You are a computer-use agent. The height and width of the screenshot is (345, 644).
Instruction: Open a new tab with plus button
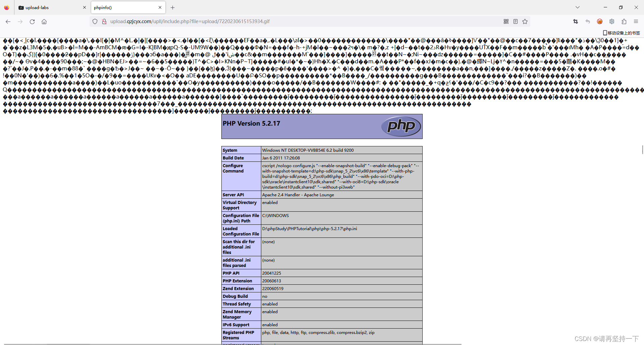tap(172, 7)
